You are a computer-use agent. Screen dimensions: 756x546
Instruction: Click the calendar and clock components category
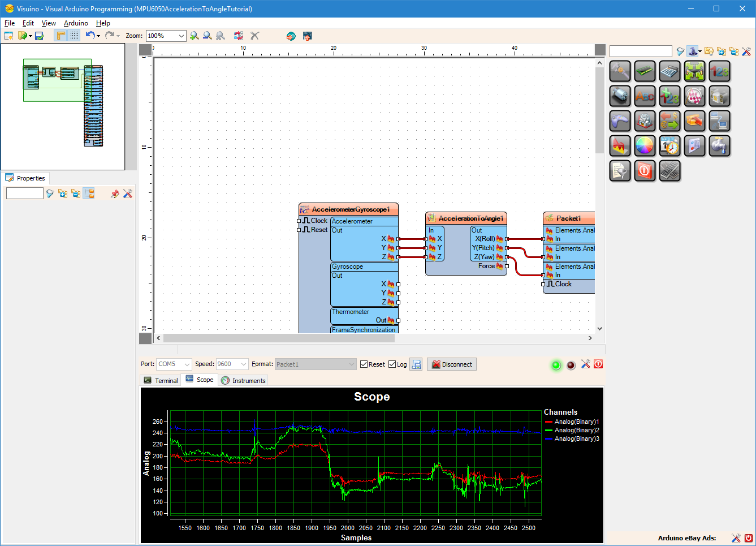pyautogui.click(x=669, y=145)
